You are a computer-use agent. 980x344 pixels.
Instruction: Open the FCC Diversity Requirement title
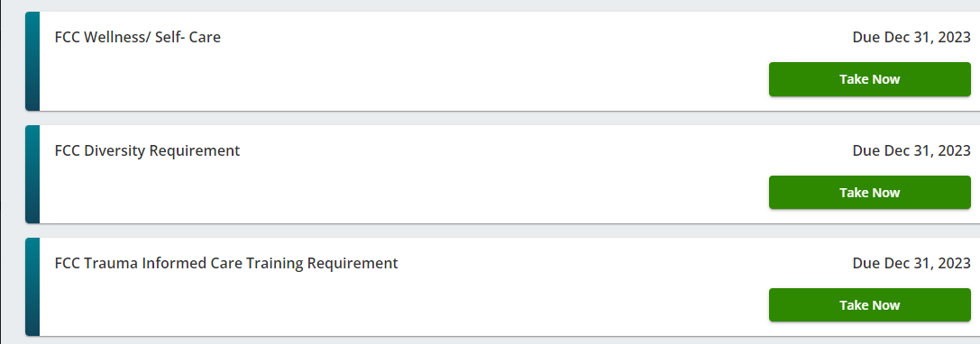click(148, 150)
